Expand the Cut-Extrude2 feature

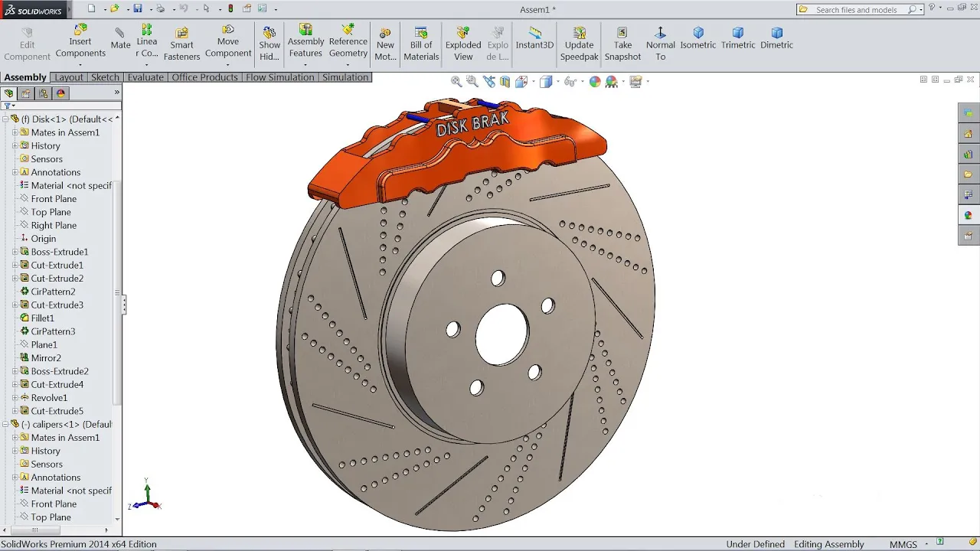(x=15, y=279)
